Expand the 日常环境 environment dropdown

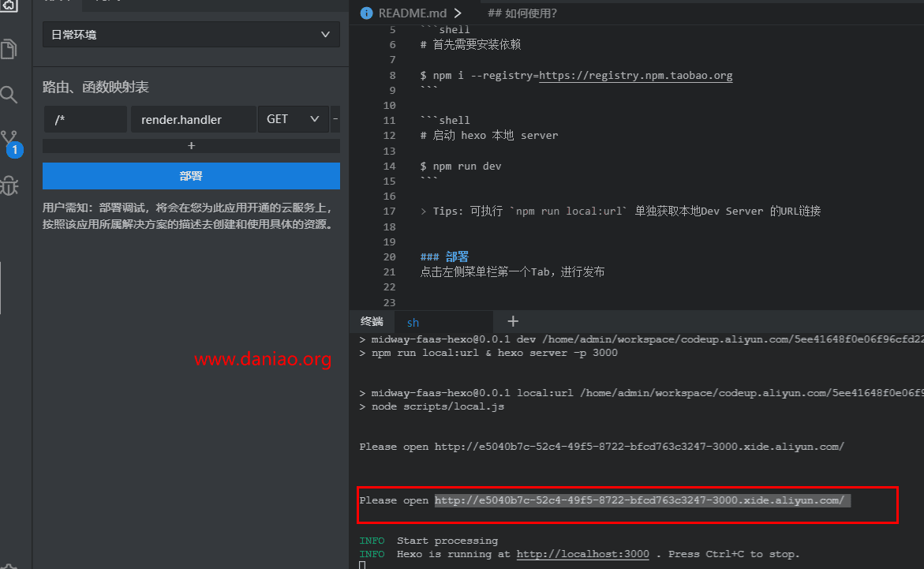click(x=191, y=35)
